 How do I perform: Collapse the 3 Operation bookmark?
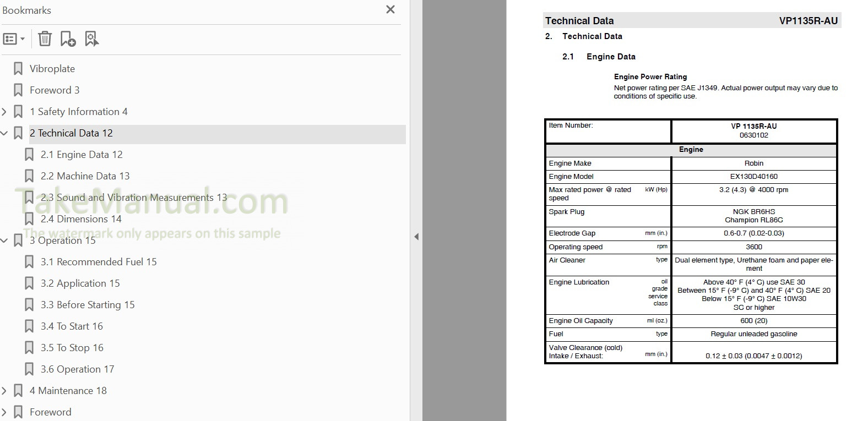tap(4, 240)
